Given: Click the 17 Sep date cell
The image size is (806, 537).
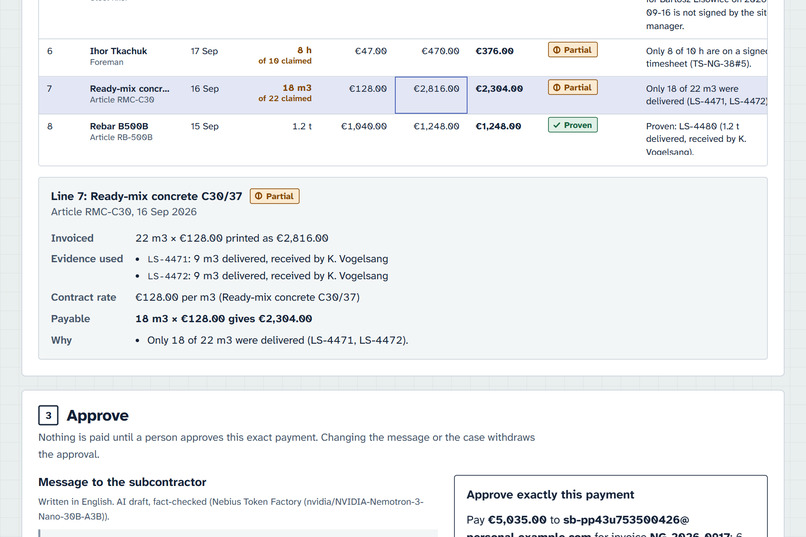Looking at the screenshot, I should (x=204, y=51).
